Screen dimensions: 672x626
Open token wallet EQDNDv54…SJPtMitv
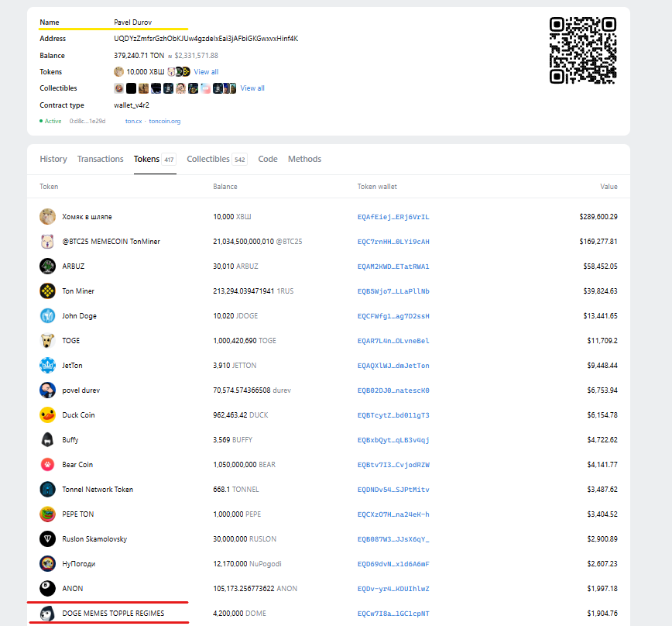(393, 490)
